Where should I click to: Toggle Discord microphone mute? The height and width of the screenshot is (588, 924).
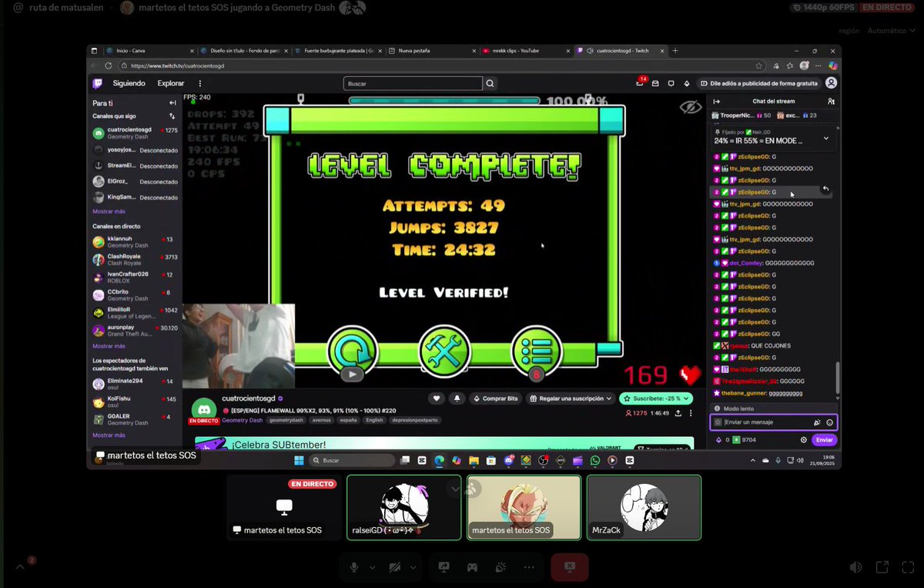pyautogui.click(x=354, y=567)
